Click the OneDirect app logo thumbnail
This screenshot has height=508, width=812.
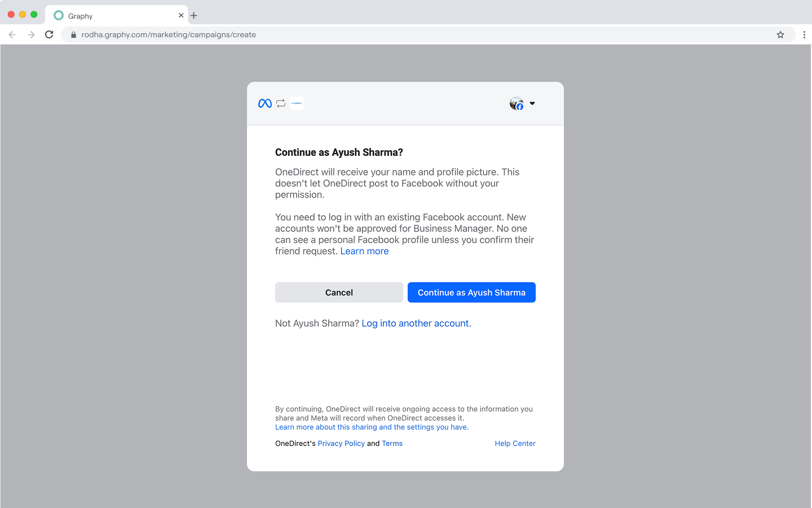(x=297, y=103)
